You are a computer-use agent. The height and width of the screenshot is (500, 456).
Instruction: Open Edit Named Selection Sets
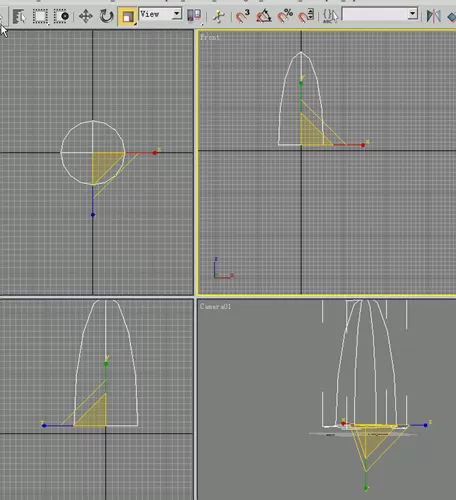[x=330, y=16]
